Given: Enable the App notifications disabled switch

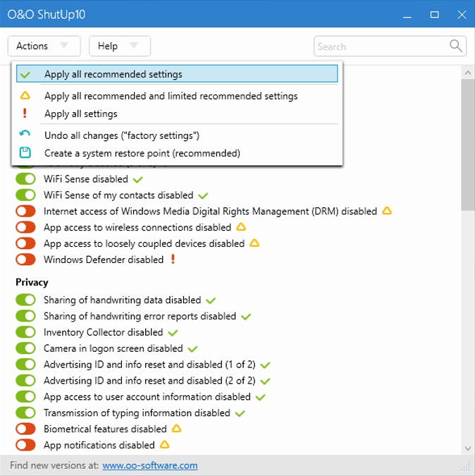Looking at the screenshot, I should click(x=26, y=445).
